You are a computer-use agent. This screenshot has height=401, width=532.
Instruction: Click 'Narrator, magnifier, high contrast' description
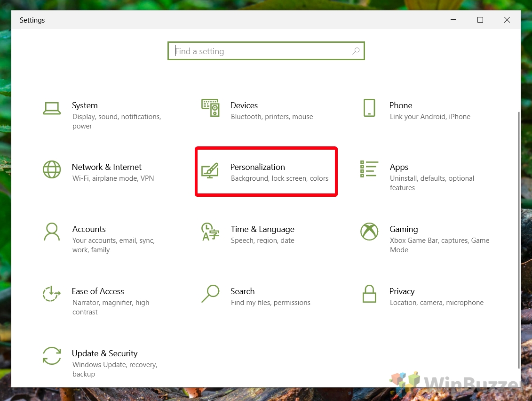111,307
